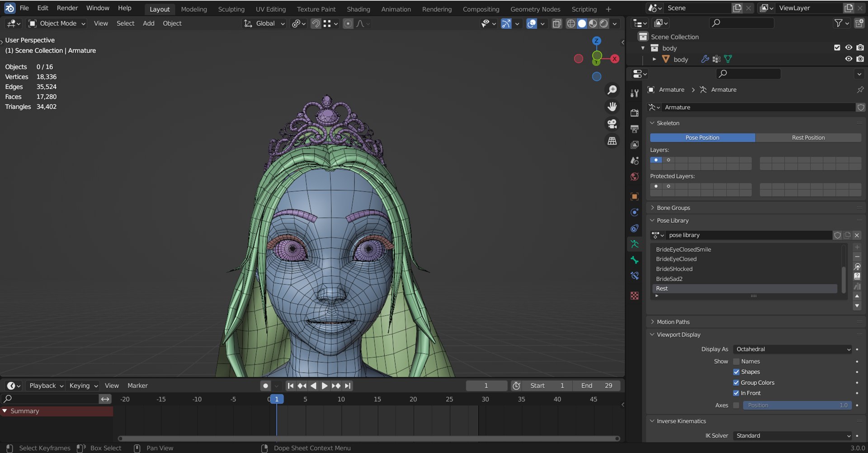Select rendered viewport shading mode
Screen dimensions: 868x453
pos(604,23)
